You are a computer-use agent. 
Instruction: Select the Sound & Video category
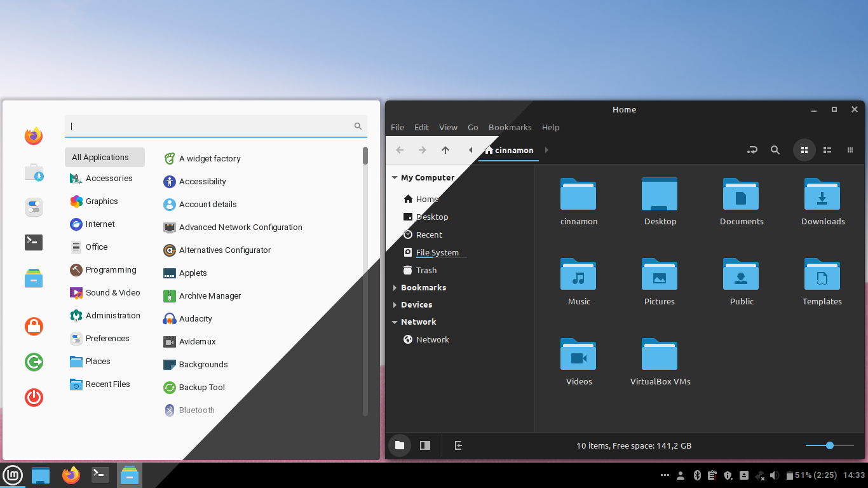pyautogui.click(x=105, y=293)
